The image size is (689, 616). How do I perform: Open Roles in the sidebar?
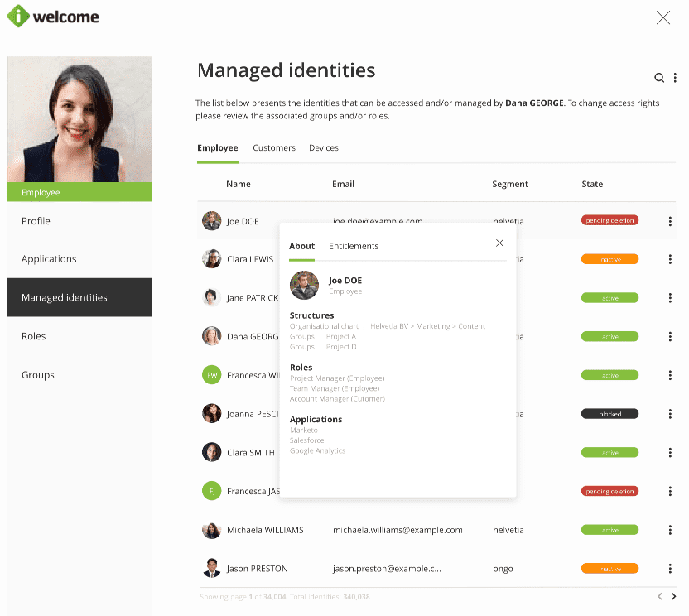click(x=34, y=336)
